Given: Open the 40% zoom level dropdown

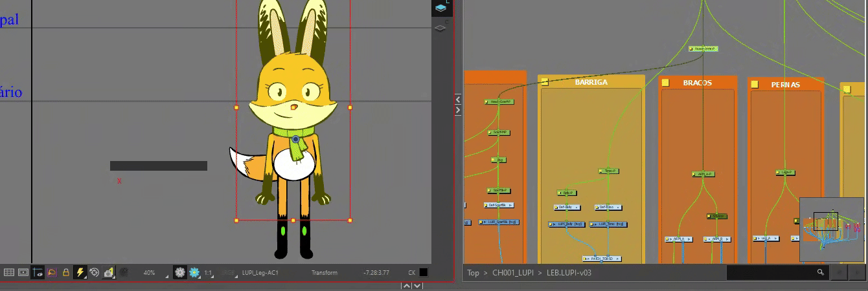Looking at the screenshot, I should point(153,273).
